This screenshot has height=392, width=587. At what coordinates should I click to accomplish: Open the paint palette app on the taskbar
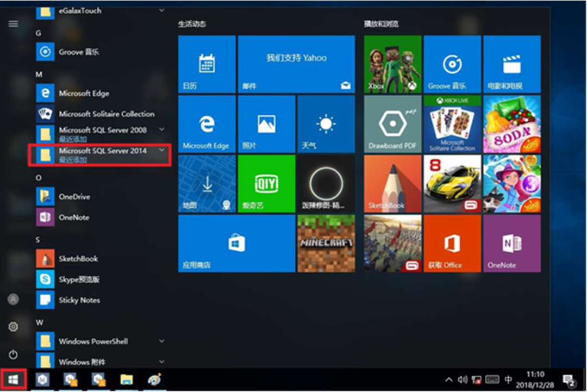coord(154,379)
